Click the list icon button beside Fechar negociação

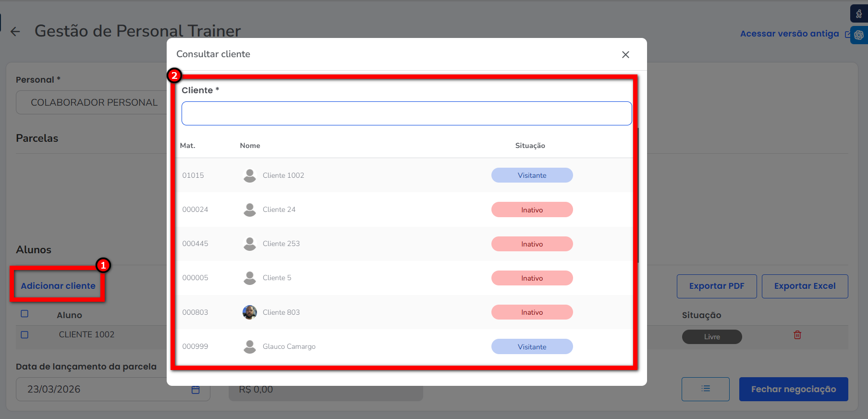[x=705, y=389]
